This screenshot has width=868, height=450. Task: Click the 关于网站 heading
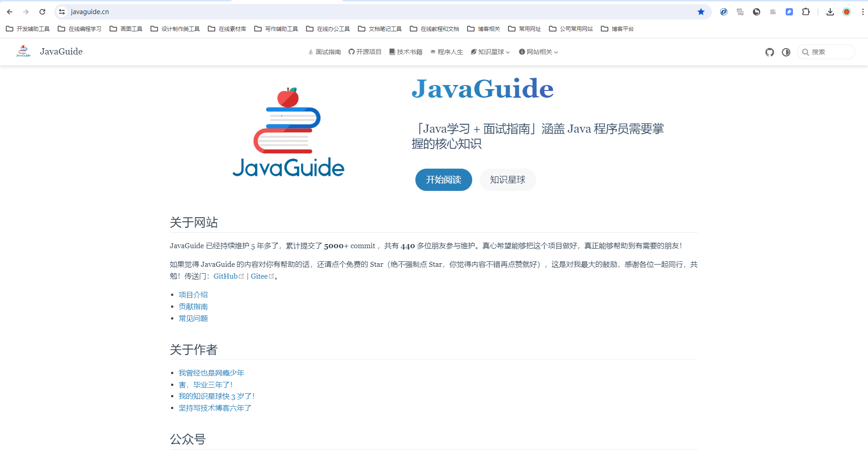[194, 222]
